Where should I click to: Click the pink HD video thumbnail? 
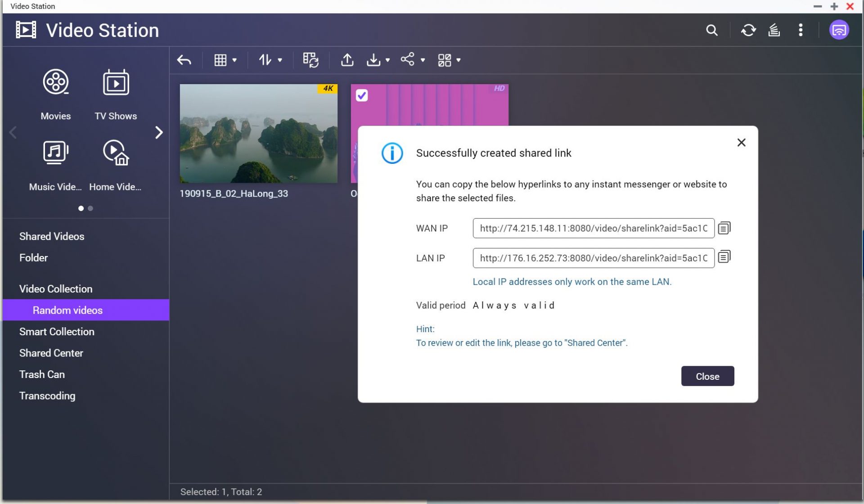(430, 105)
